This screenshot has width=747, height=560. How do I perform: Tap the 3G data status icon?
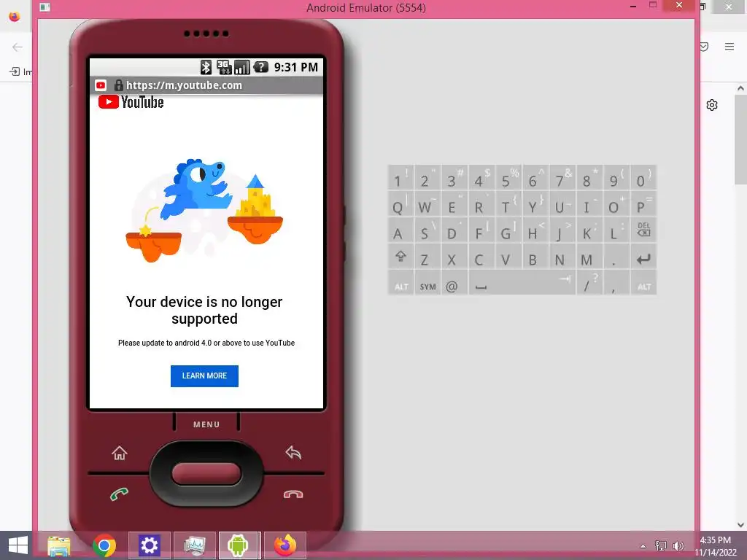[224, 67]
